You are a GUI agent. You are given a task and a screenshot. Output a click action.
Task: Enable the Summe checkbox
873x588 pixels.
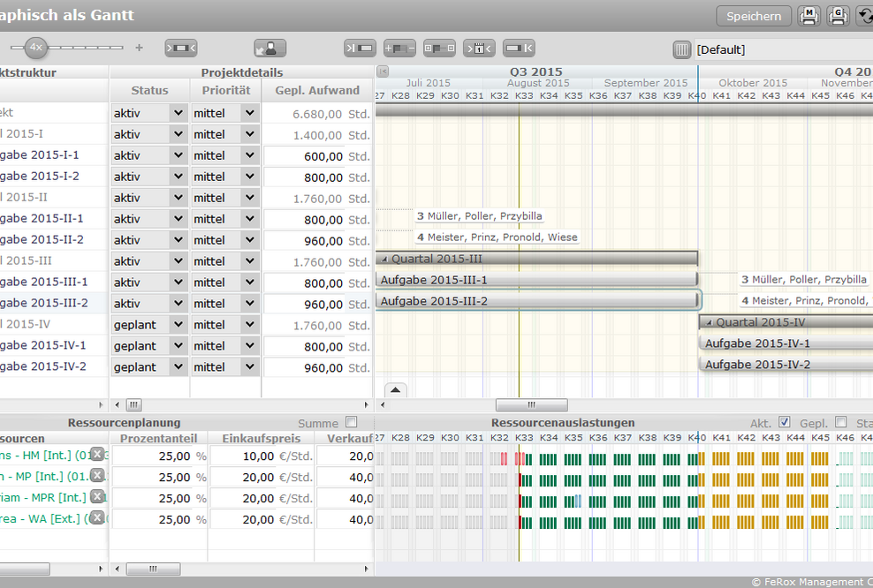click(352, 423)
